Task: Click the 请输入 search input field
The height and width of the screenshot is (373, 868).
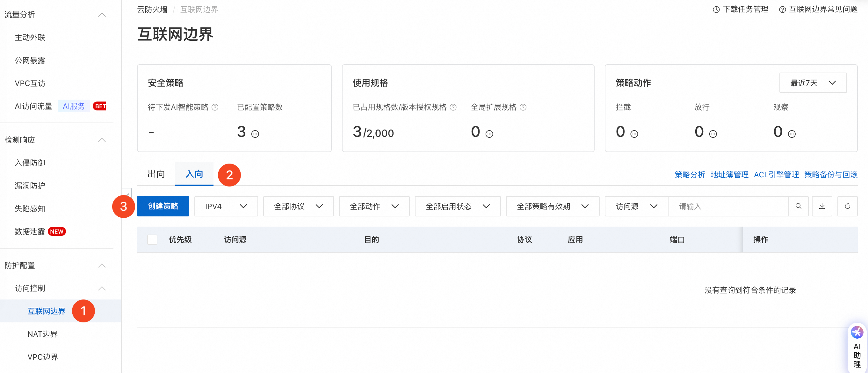Action: (x=728, y=206)
